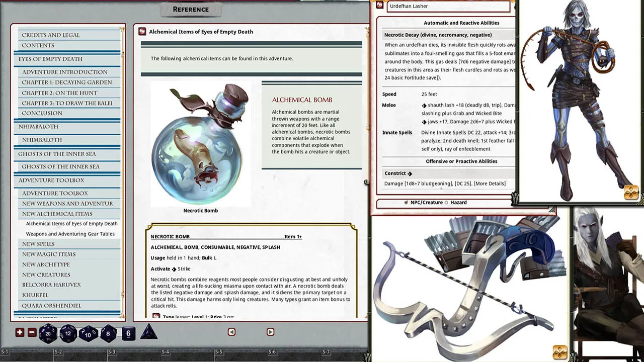Screen dimensions: 644x362
Task: Click the minus modifier button
Action: point(32,332)
